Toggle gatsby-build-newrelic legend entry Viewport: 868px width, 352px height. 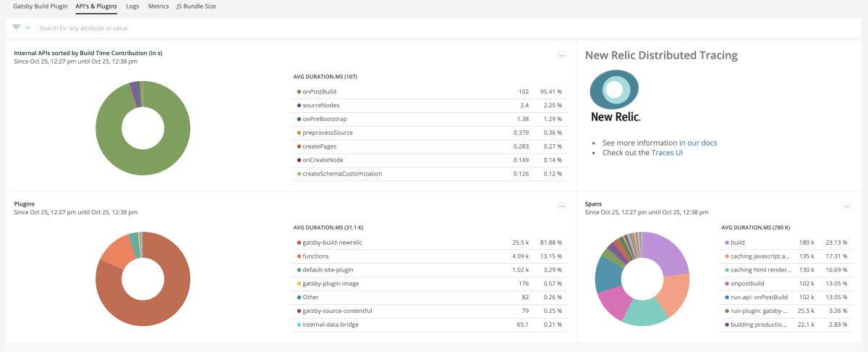tap(332, 242)
